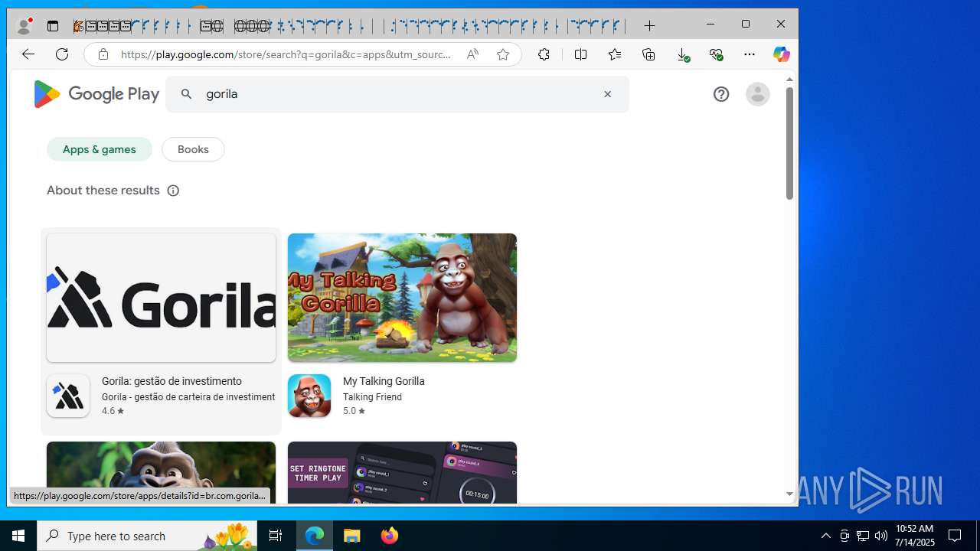Open the Collections icon

click(x=648, y=54)
